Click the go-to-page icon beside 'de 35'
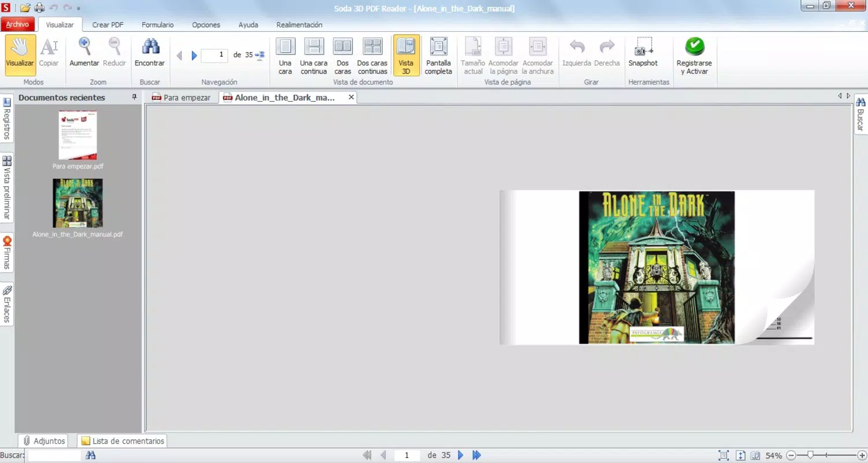This screenshot has width=868, height=463. 260,56
